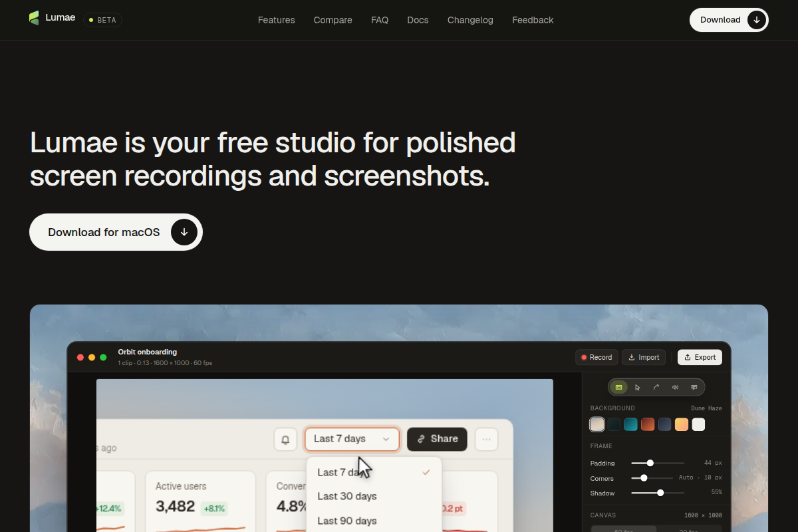Screen dimensions: 798x532
Task: Open the Last 7 days dropdown
Action: pyautogui.click(x=352, y=439)
